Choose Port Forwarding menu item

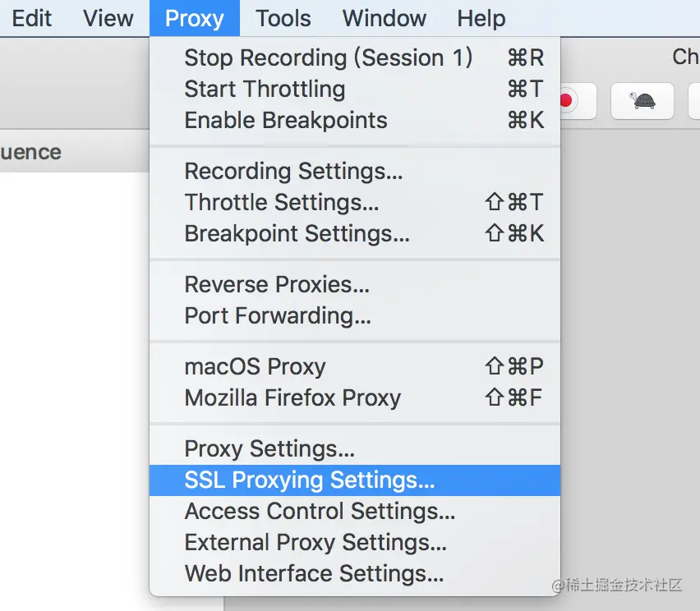pyautogui.click(x=278, y=315)
